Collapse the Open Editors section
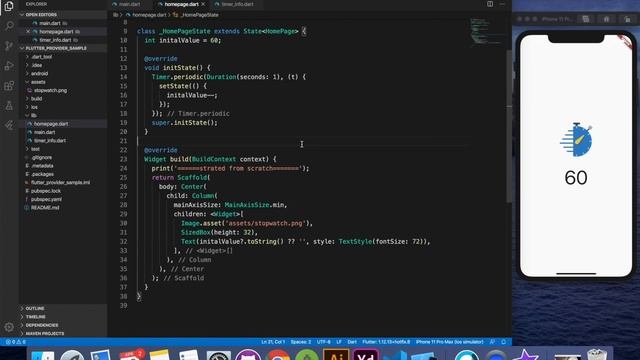 pyautogui.click(x=41, y=15)
